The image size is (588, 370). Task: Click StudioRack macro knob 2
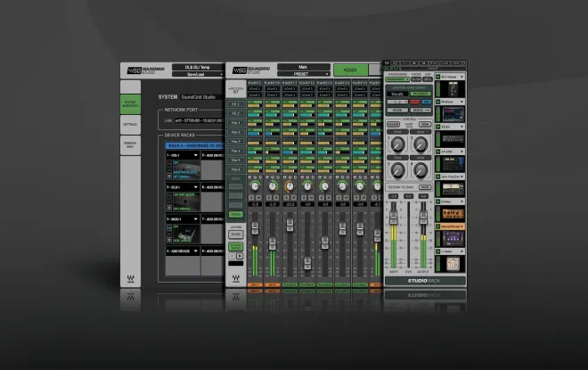tap(421, 144)
